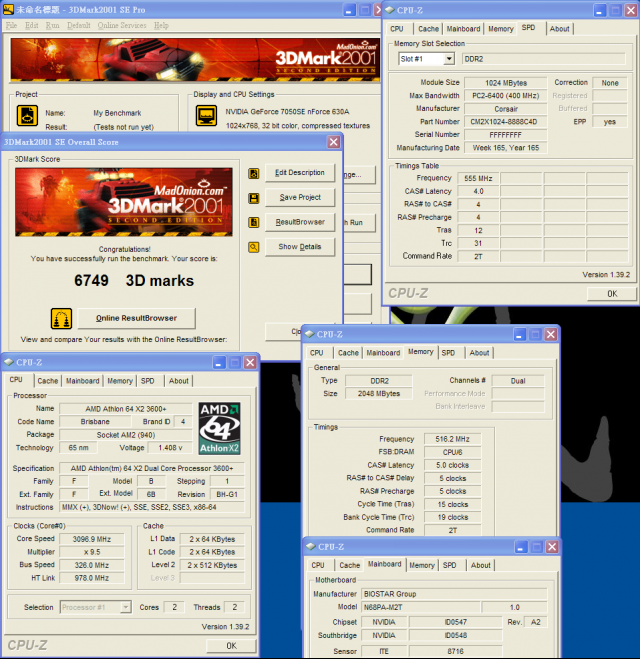The width and height of the screenshot is (640, 659).
Task: Click the Save Project floppy icon
Action: (x=253, y=198)
